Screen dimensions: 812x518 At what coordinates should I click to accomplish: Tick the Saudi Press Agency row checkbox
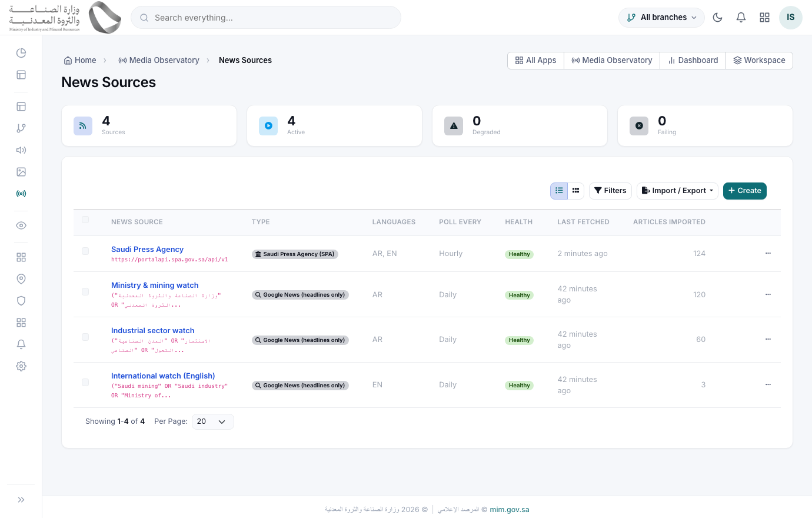[x=85, y=251]
